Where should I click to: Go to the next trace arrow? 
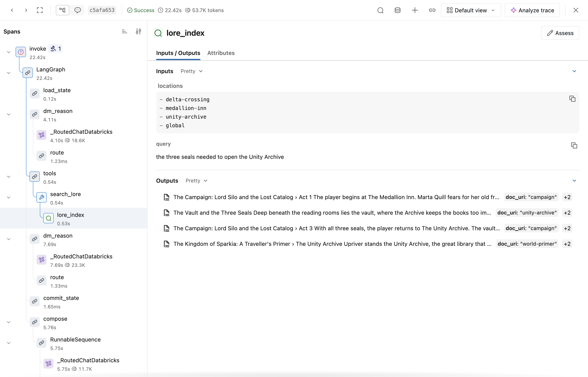point(26,10)
